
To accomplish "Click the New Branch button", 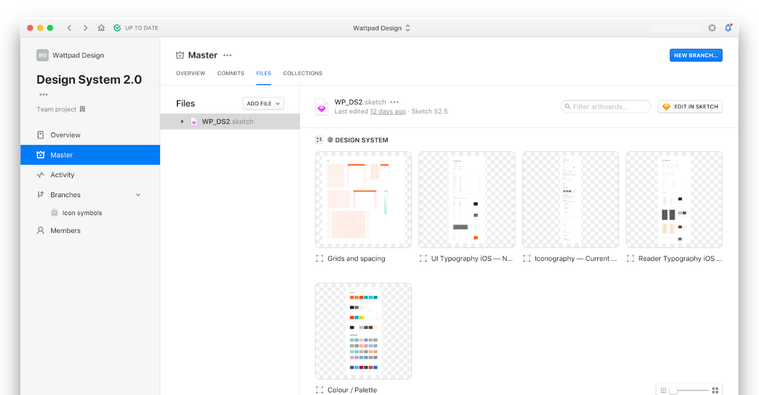I will (x=696, y=55).
